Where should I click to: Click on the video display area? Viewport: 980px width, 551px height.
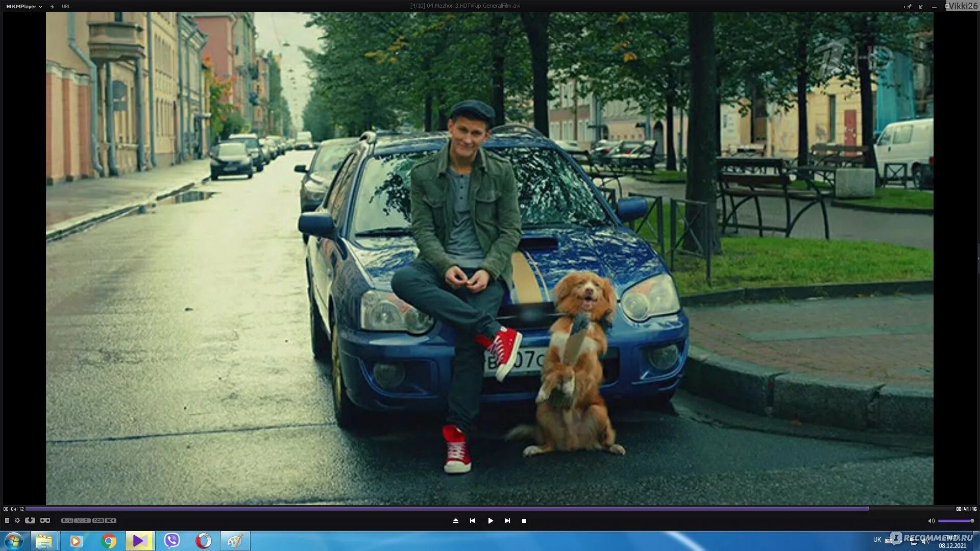point(489,259)
